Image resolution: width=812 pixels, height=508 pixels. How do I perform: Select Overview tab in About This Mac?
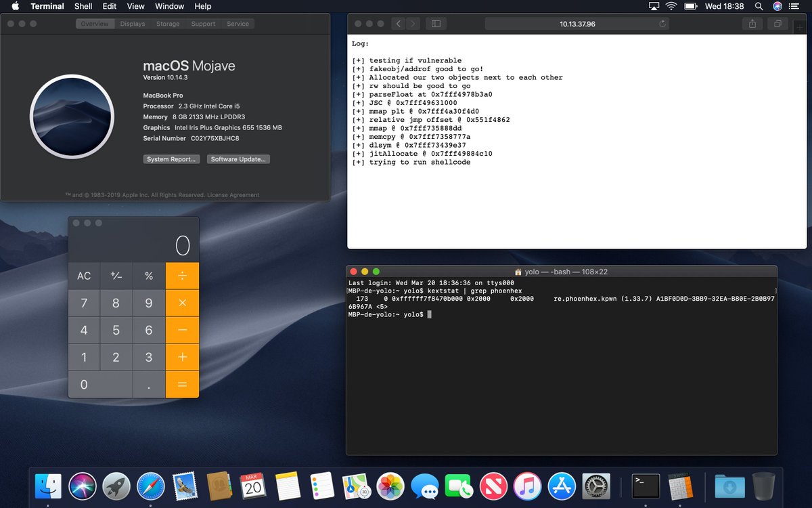(95, 24)
